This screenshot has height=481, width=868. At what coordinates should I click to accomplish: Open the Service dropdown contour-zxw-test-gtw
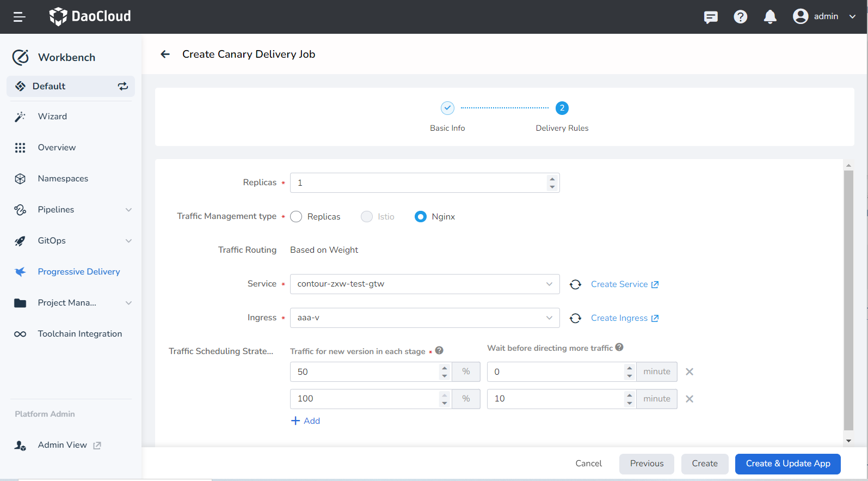[424, 284]
